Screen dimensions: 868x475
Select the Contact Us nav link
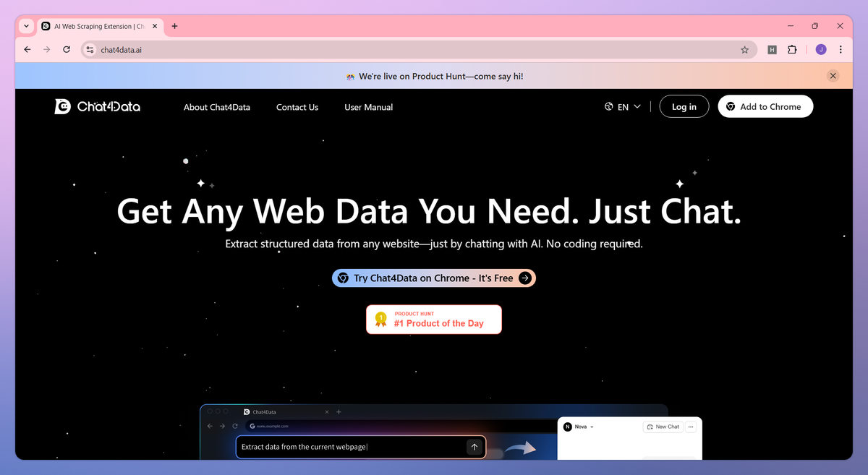[297, 107]
